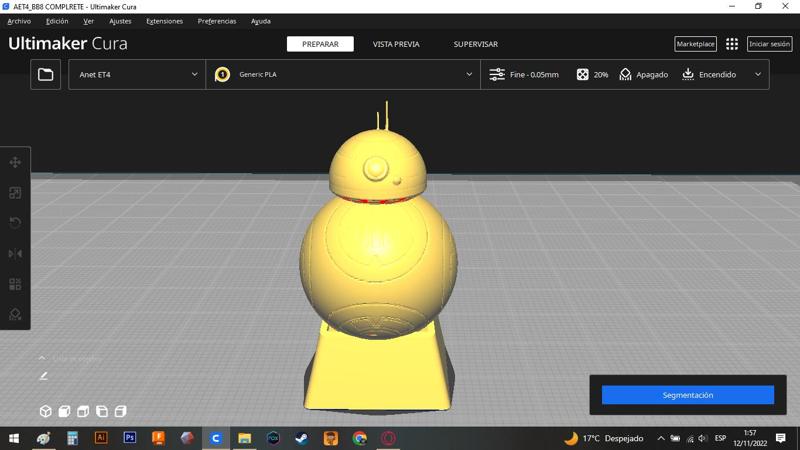The image size is (800, 450).
Task: Select the Rotate tool in left toolbar
Action: click(15, 223)
